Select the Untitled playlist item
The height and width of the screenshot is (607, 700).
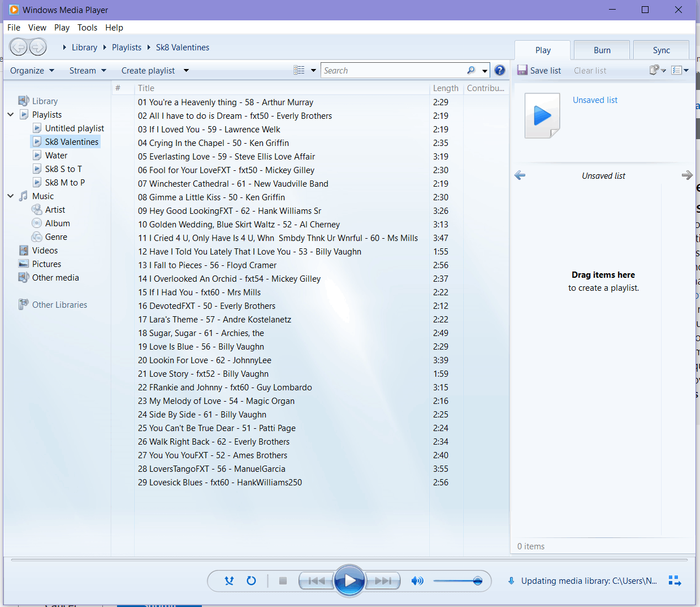point(75,128)
